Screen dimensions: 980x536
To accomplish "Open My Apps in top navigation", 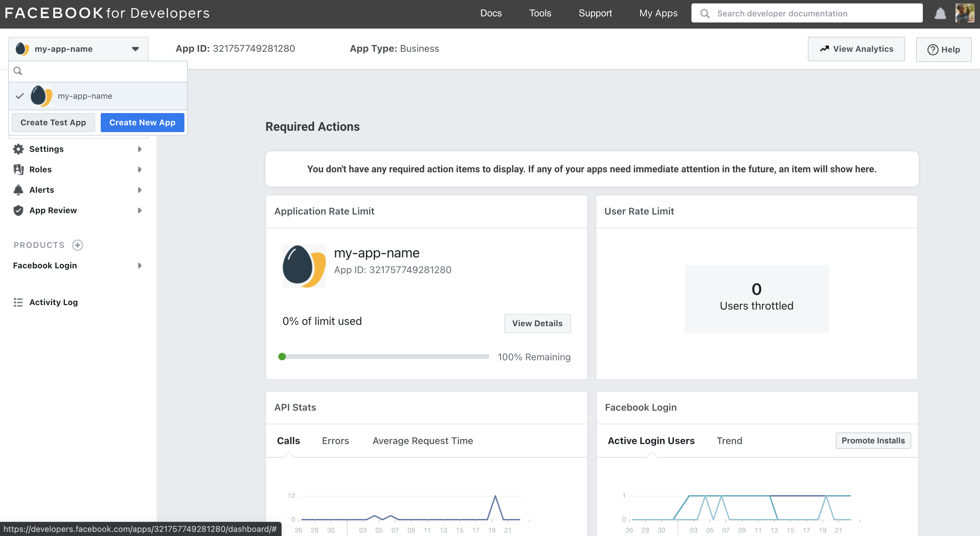I will [658, 13].
